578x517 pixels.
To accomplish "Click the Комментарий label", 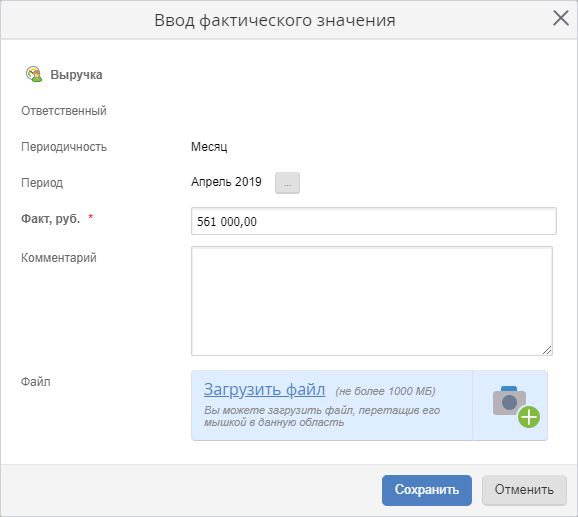I will point(59,258).
